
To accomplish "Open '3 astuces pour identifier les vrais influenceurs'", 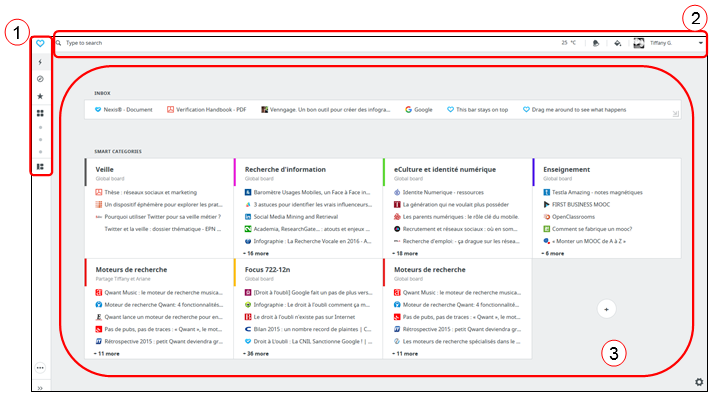I will tap(308, 205).
